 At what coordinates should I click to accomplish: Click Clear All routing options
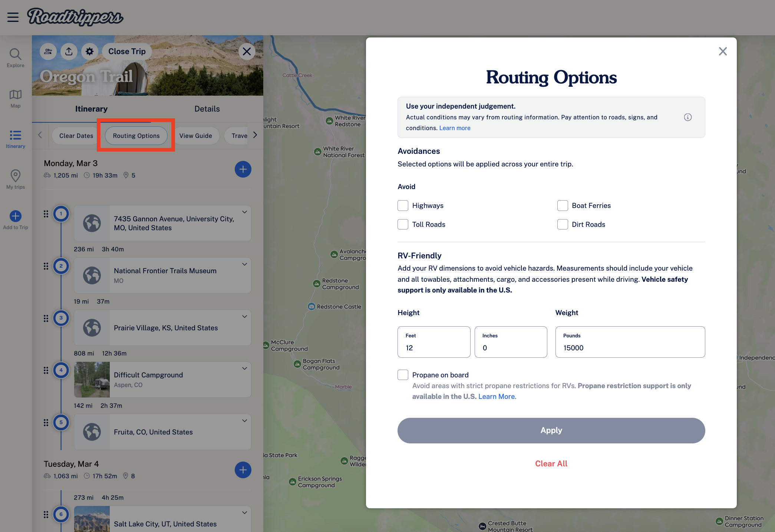pyautogui.click(x=551, y=464)
